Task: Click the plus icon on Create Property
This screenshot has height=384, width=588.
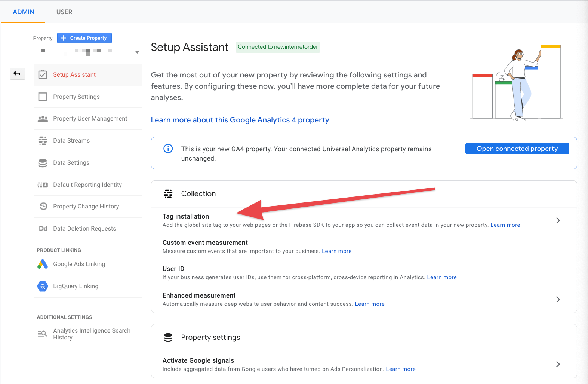Action: [63, 38]
